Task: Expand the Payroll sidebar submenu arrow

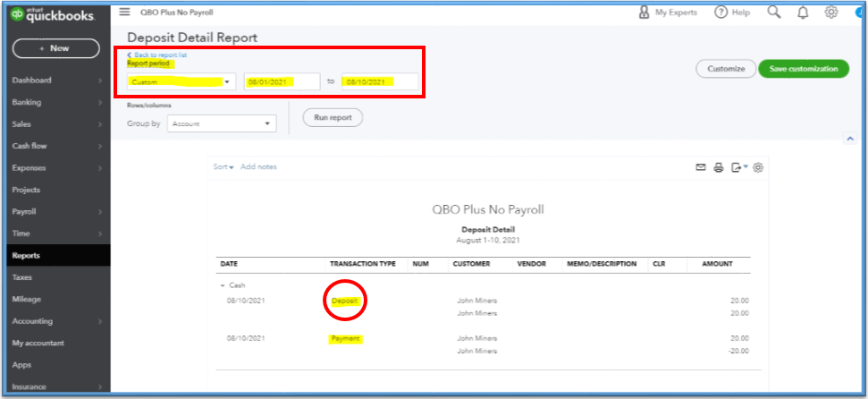Action: [x=100, y=212]
